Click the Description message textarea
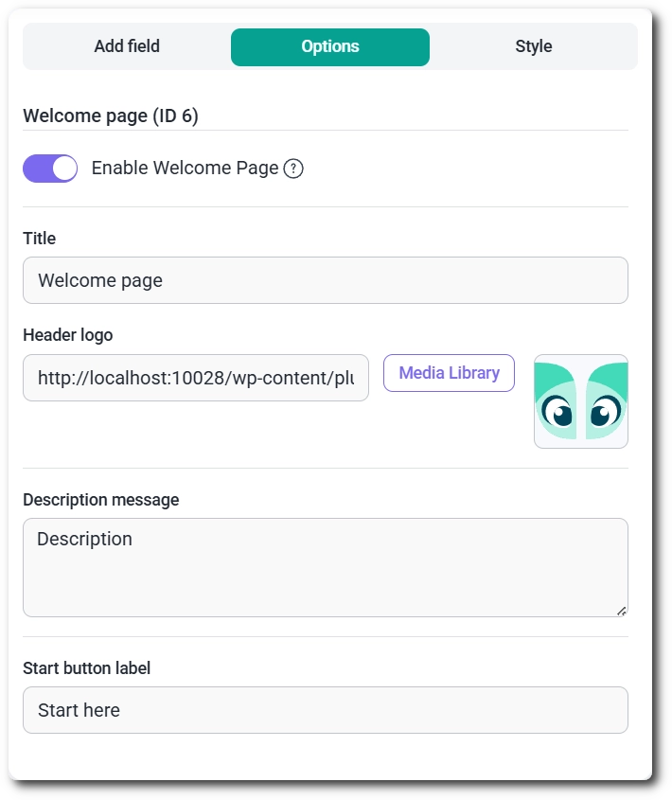Image resolution: width=672 pixels, height=800 pixels. (x=326, y=567)
